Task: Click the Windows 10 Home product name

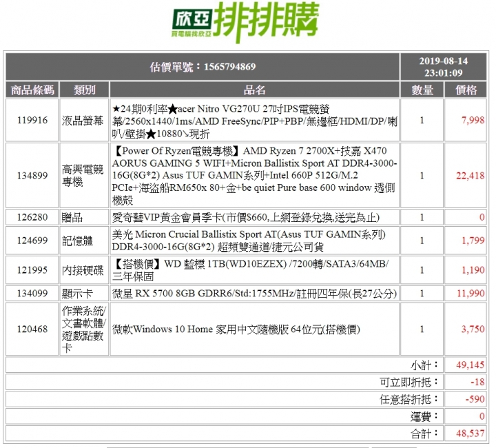Action: coord(236,329)
